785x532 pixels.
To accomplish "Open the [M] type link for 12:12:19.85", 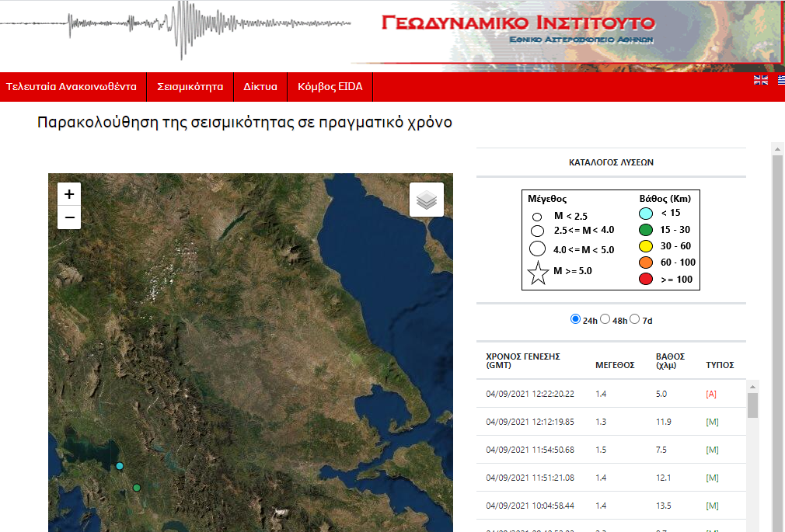I will coord(712,422).
